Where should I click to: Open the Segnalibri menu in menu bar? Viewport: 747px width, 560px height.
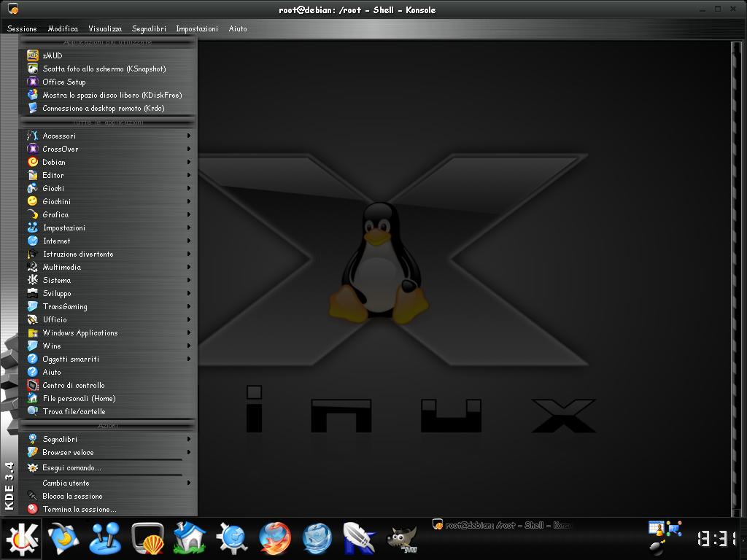[149, 28]
